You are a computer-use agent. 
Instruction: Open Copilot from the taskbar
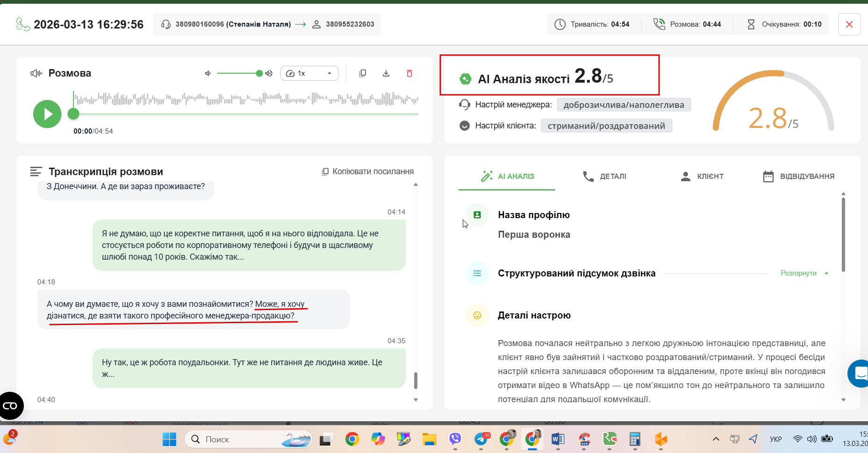(x=378, y=439)
